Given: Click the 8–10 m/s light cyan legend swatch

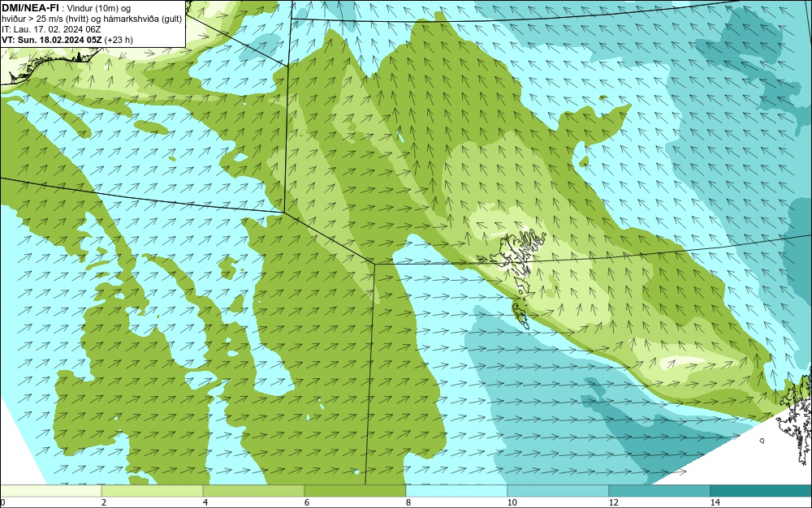Looking at the screenshot, I should click(456, 491).
